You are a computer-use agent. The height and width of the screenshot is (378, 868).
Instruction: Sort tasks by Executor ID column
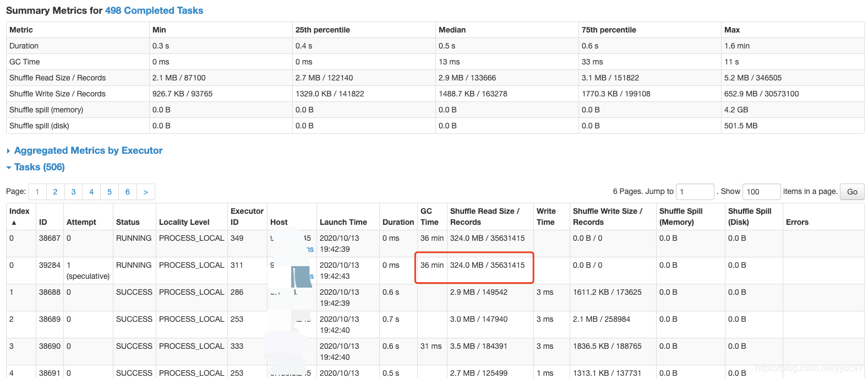click(247, 217)
